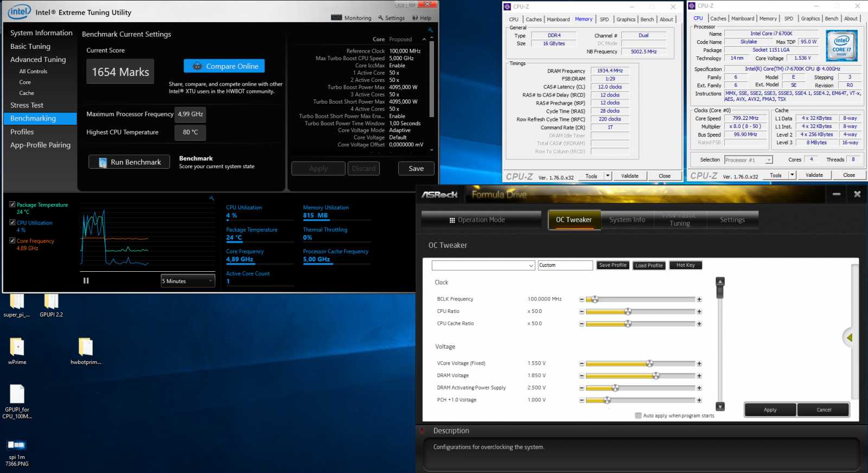
Task: Pause the XTU monitoring graph
Action: click(86, 280)
